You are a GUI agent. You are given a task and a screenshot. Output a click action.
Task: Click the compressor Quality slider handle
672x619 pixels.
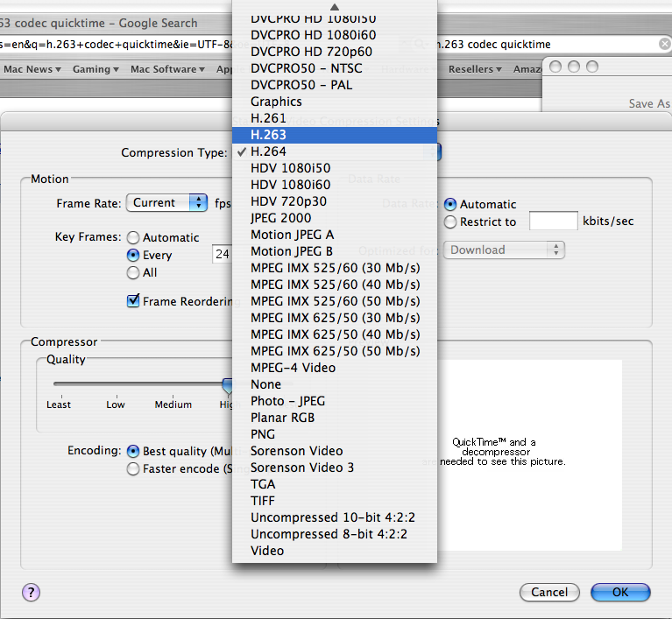[228, 385]
